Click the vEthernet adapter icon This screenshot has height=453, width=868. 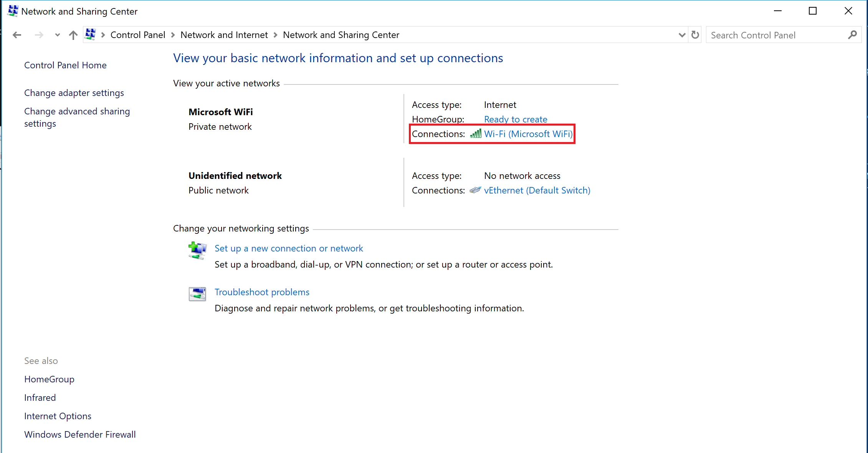point(475,190)
